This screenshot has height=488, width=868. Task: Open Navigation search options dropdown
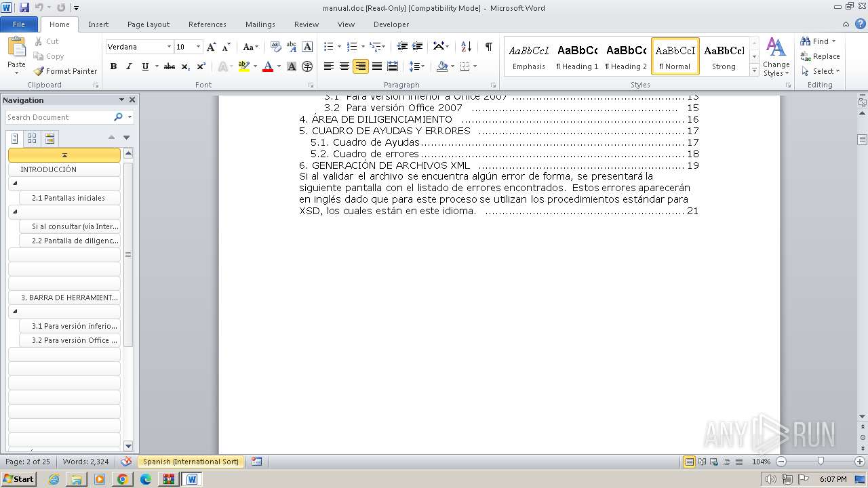pyautogui.click(x=130, y=117)
